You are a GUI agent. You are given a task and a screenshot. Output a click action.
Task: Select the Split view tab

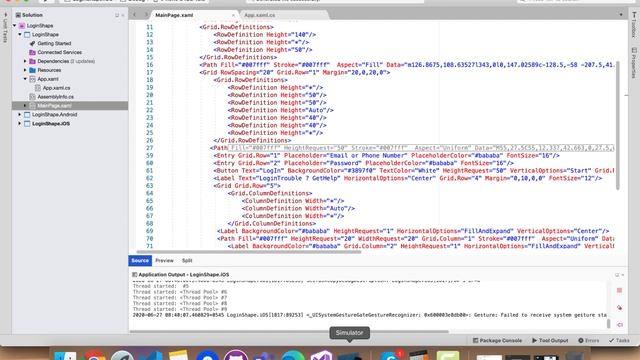[x=187, y=260]
